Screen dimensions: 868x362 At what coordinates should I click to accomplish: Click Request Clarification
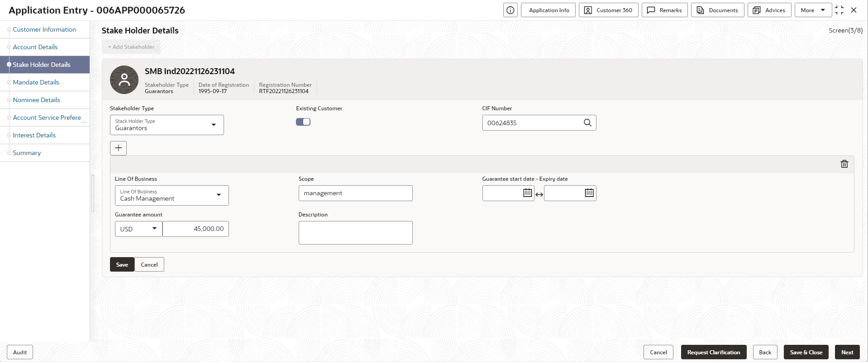[x=714, y=353]
